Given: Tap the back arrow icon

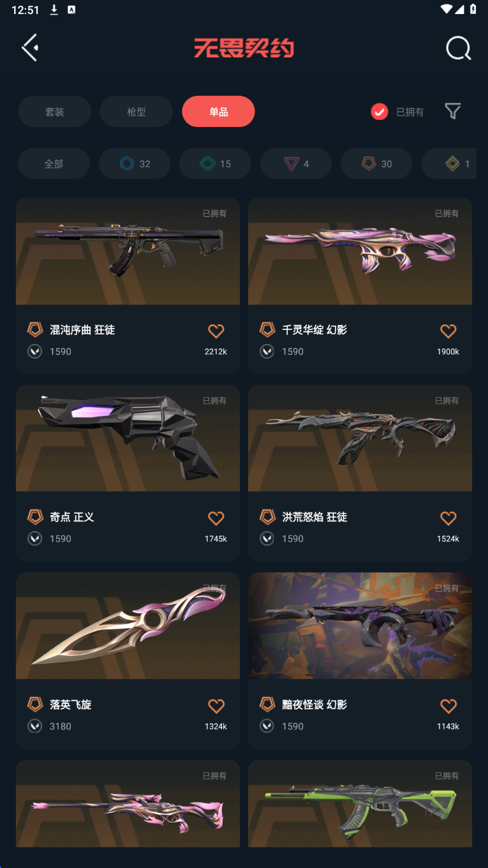Looking at the screenshot, I should [x=30, y=48].
